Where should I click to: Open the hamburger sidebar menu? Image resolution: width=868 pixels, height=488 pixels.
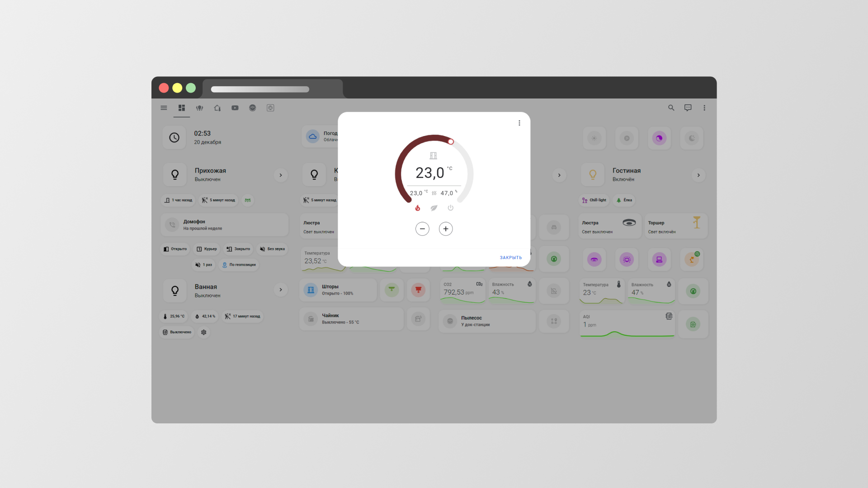(x=164, y=108)
